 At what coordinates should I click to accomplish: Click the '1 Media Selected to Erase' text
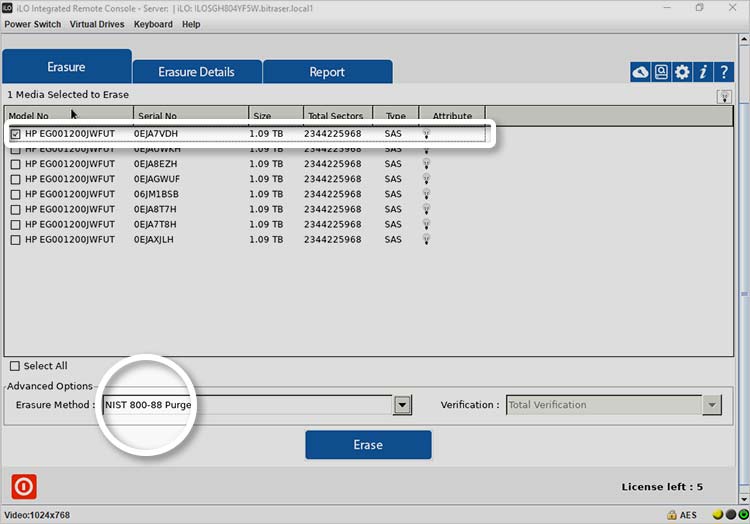coord(68,95)
